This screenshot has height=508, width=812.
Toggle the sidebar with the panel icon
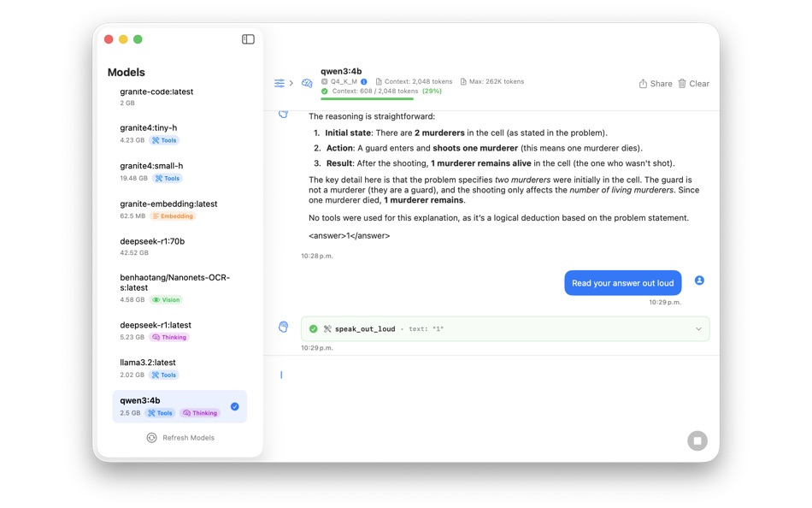248,38
